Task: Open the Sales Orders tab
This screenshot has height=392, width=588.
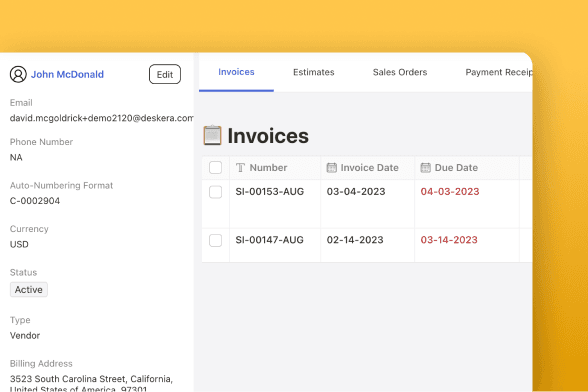Action: 400,72
